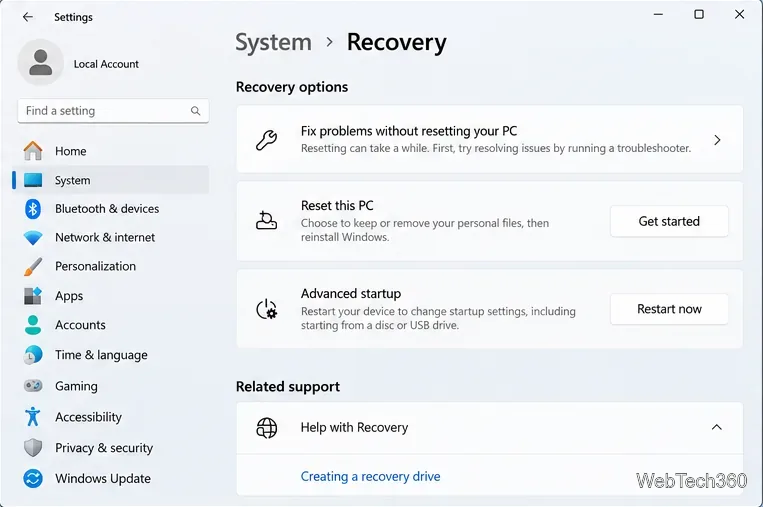763x507 pixels.
Task: Click the Reset this PC icon
Action: click(267, 220)
